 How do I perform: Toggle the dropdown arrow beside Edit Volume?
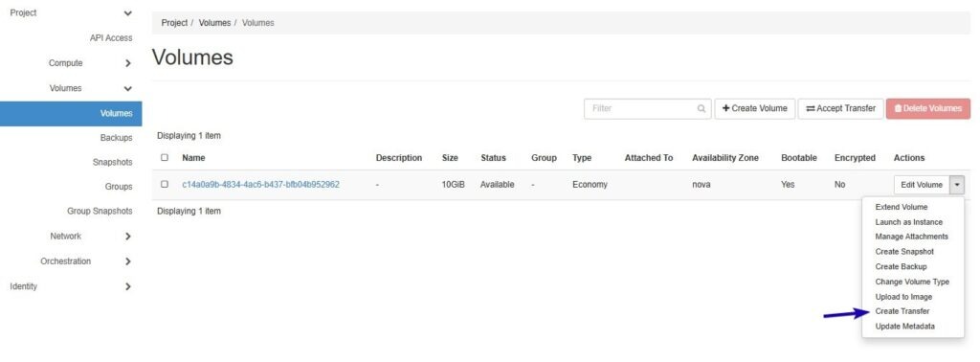957,185
